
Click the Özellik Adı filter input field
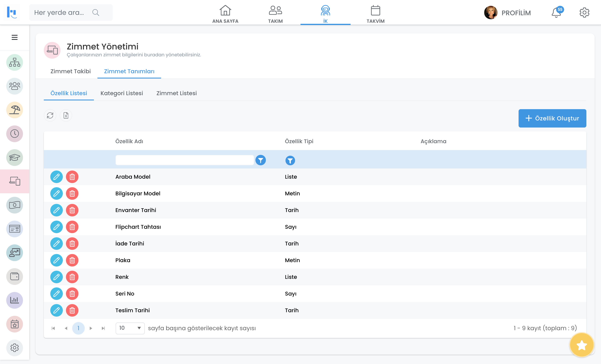185,160
